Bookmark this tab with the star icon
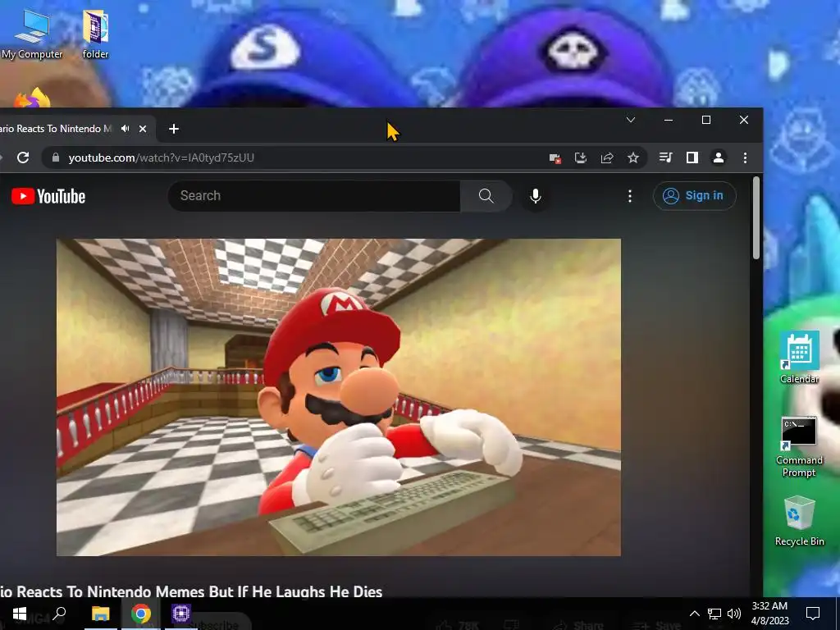This screenshot has height=630, width=840. click(633, 157)
